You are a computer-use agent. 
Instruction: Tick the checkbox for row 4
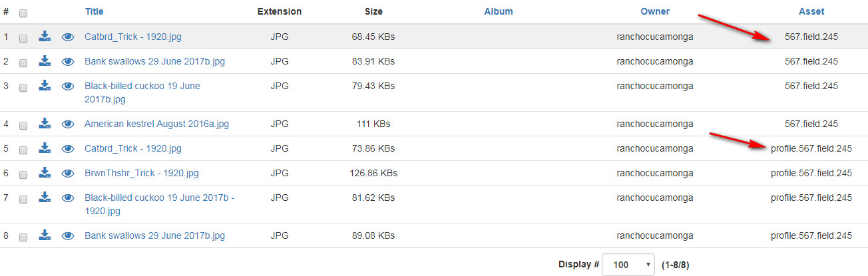(23, 125)
